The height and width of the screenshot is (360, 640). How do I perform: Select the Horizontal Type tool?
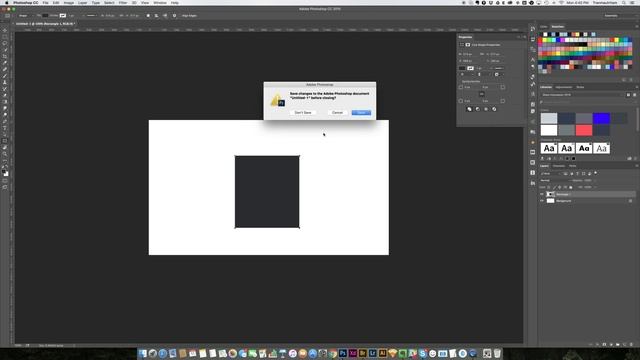tap(5, 128)
